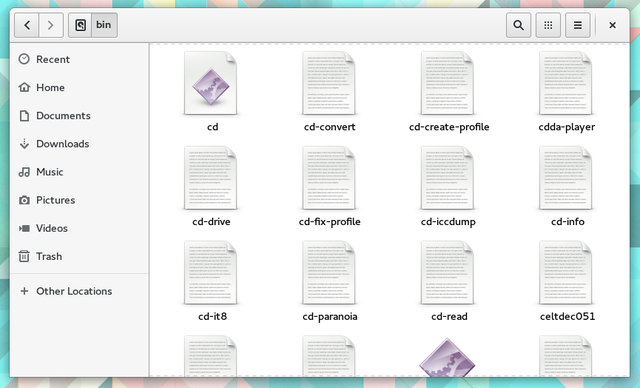640x388 pixels.
Task: Select Other Locations in the sidebar
Action: coord(80,291)
